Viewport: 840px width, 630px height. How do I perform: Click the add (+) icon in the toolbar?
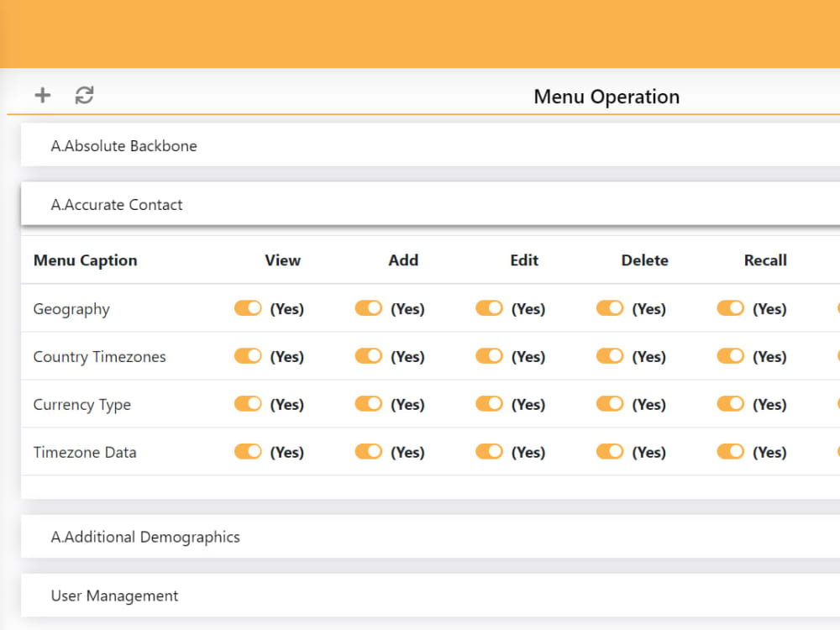42,95
